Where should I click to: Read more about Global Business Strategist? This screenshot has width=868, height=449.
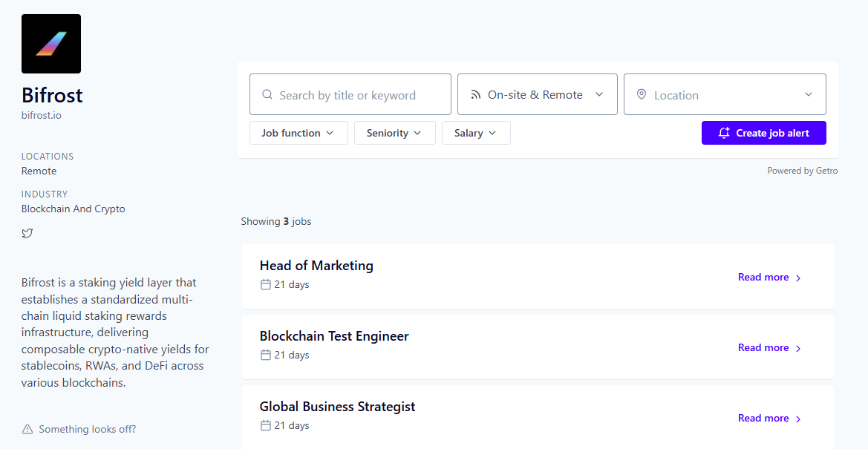pos(769,418)
